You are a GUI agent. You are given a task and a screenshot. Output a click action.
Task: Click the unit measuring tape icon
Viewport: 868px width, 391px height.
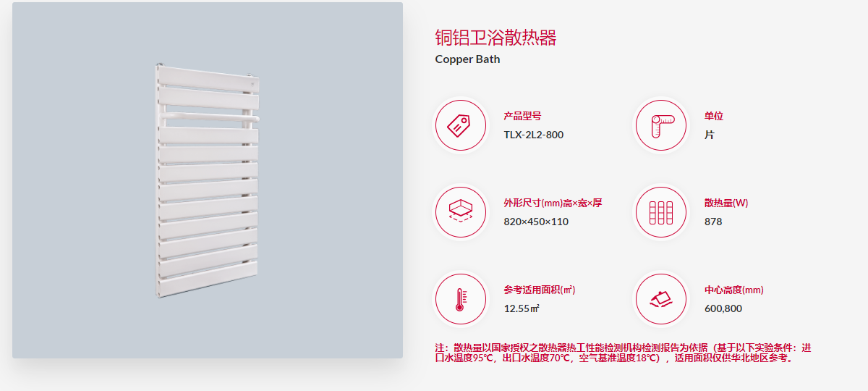point(660,125)
